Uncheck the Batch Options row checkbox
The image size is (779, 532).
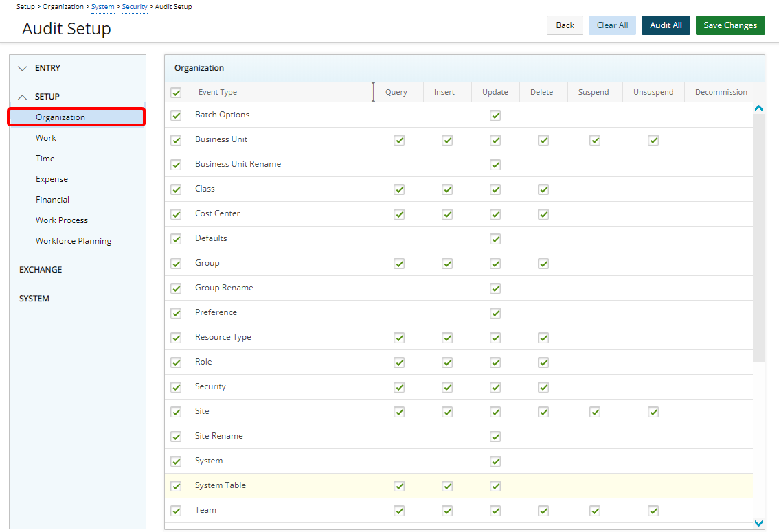pyautogui.click(x=176, y=115)
